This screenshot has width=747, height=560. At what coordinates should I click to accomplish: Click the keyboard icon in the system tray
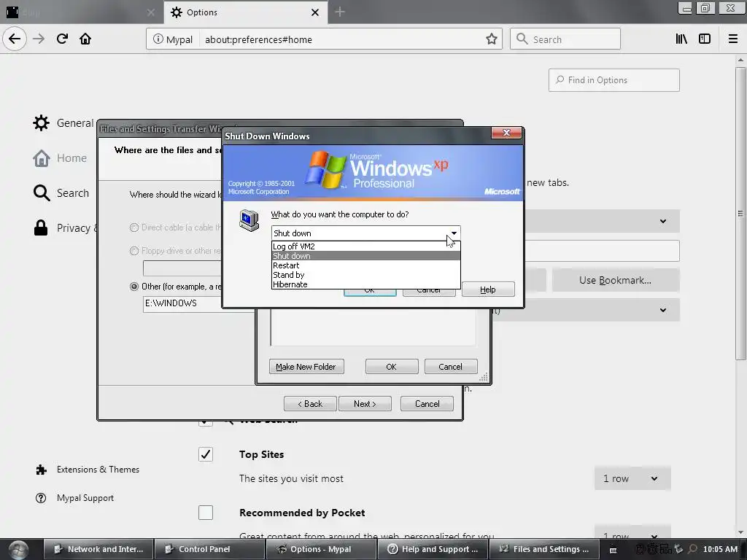click(613, 550)
